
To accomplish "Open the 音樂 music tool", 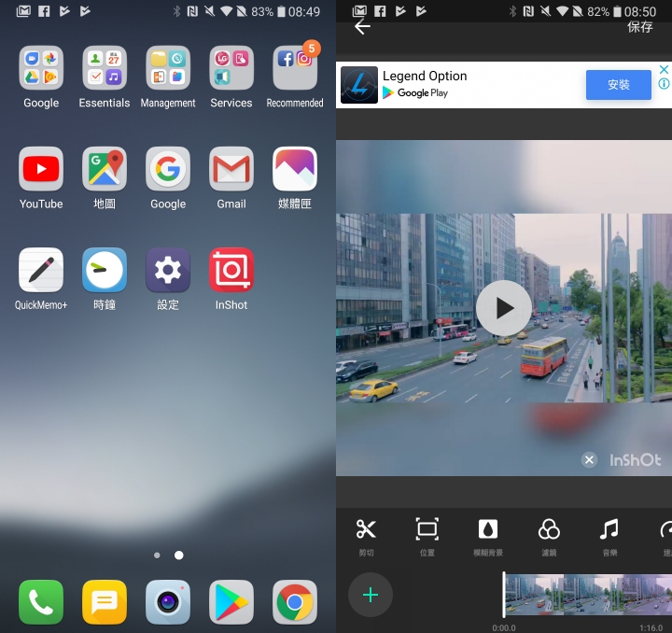I will pos(609,537).
